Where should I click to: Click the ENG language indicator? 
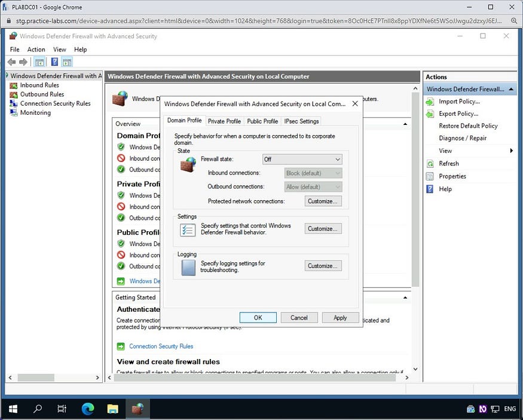pyautogui.click(x=510, y=409)
